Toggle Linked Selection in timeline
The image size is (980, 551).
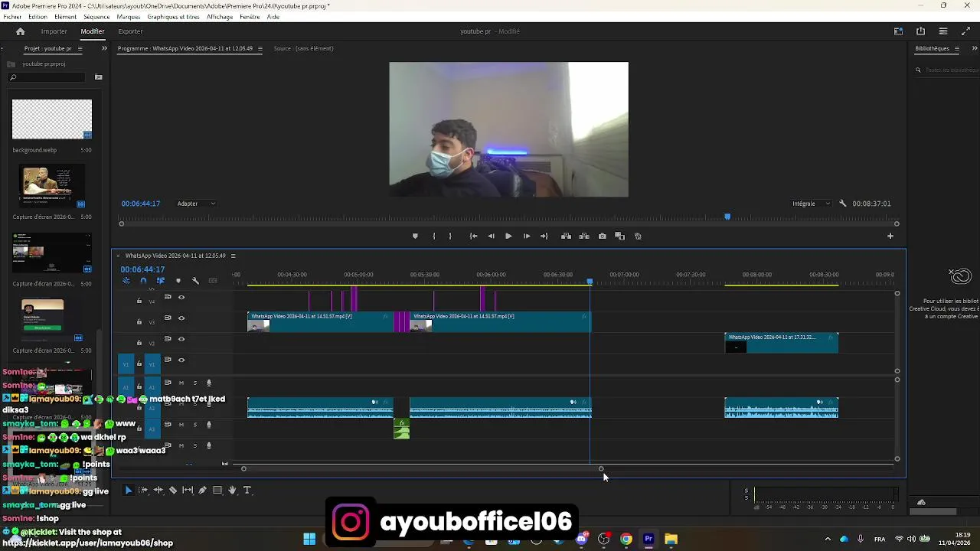[160, 281]
